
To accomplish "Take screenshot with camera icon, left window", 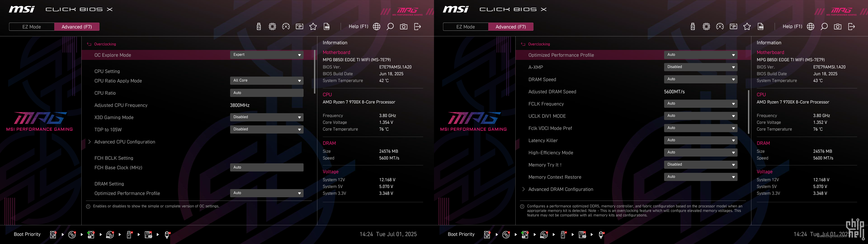I will (x=404, y=27).
